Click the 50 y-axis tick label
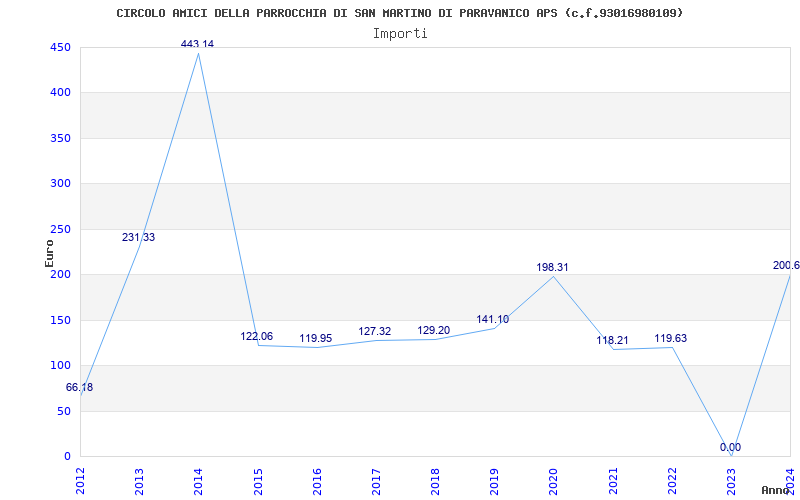 (64, 411)
